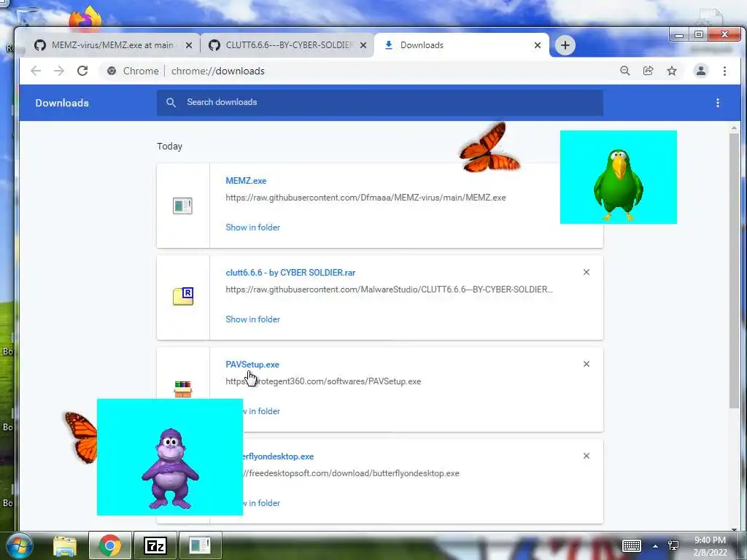Screen dimensions: 747x560
Task: Click the Downloads page scrollbar thumb
Action: [734, 271]
